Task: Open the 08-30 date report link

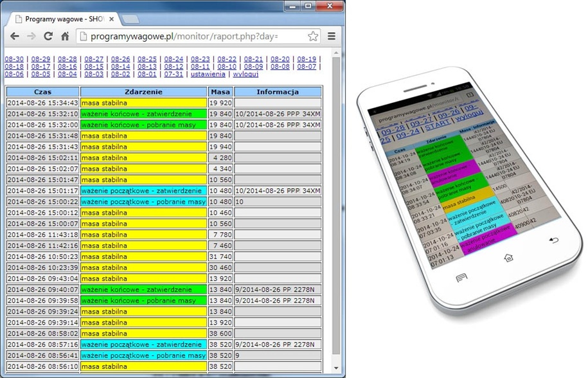Action: tap(14, 59)
